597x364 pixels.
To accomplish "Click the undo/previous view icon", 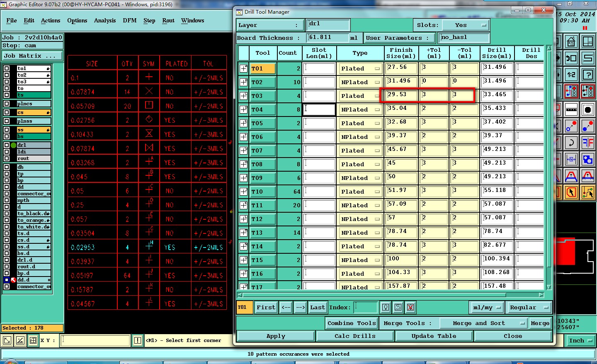I will pyautogui.click(x=571, y=58).
